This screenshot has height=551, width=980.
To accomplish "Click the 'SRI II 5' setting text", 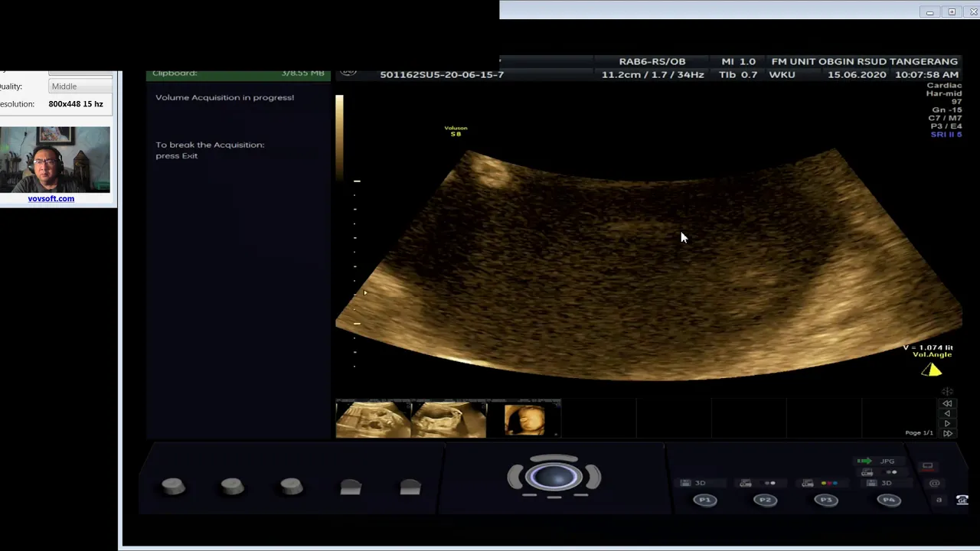I will [x=946, y=135].
